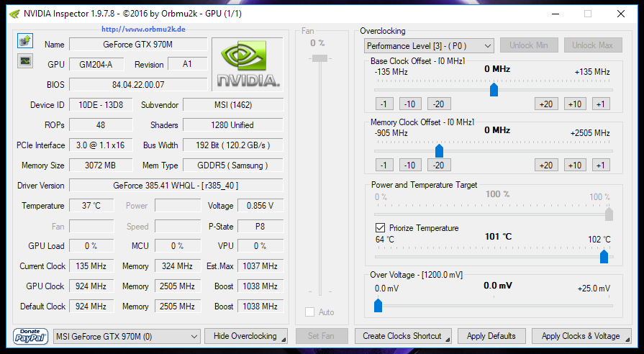Click the Base Clock Offset slider handle

point(494,89)
